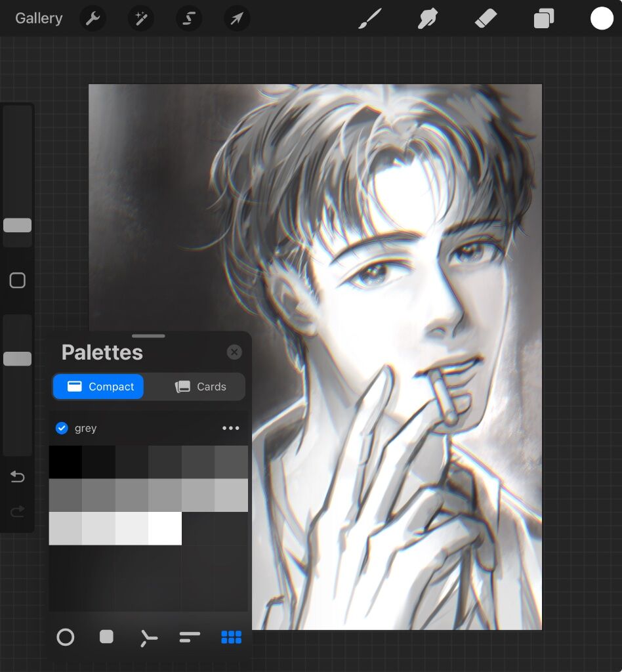This screenshot has width=622, height=672.
Task: Pick the last swatch in the second row
Action: (232, 495)
